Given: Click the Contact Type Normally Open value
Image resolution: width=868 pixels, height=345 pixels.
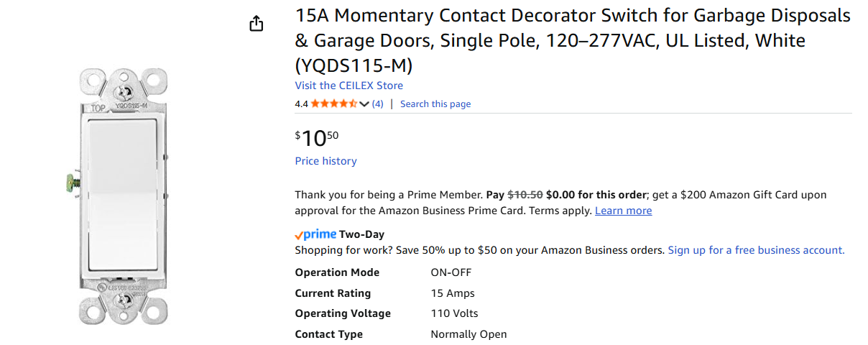Looking at the screenshot, I should tap(468, 334).
